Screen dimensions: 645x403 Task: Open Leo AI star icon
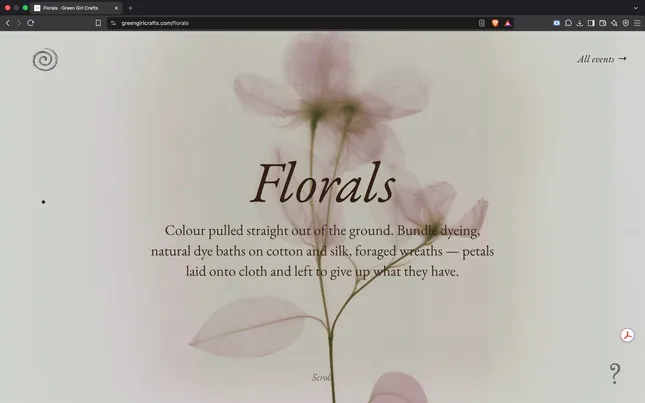click(x=614, y=23)
